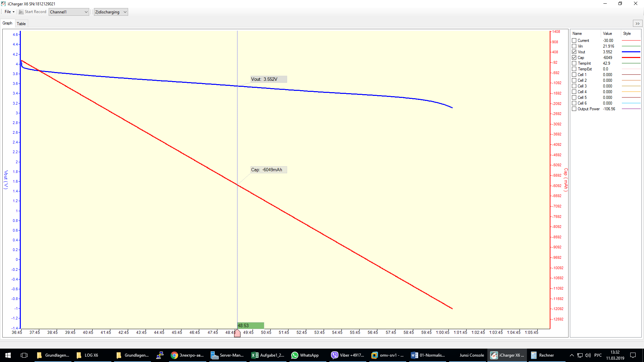Open Word 01-Normalis taskbar icon
Viewport: 644px width, 362px height.
[415, 355]
